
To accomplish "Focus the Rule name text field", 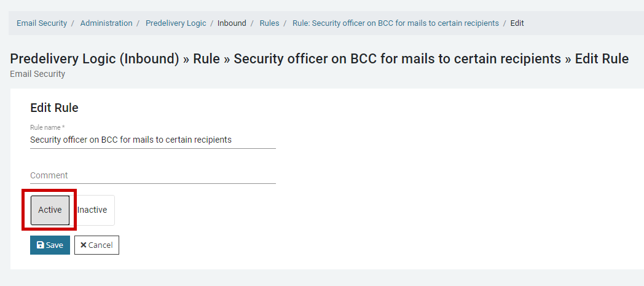I will click(x=152, y=140).
